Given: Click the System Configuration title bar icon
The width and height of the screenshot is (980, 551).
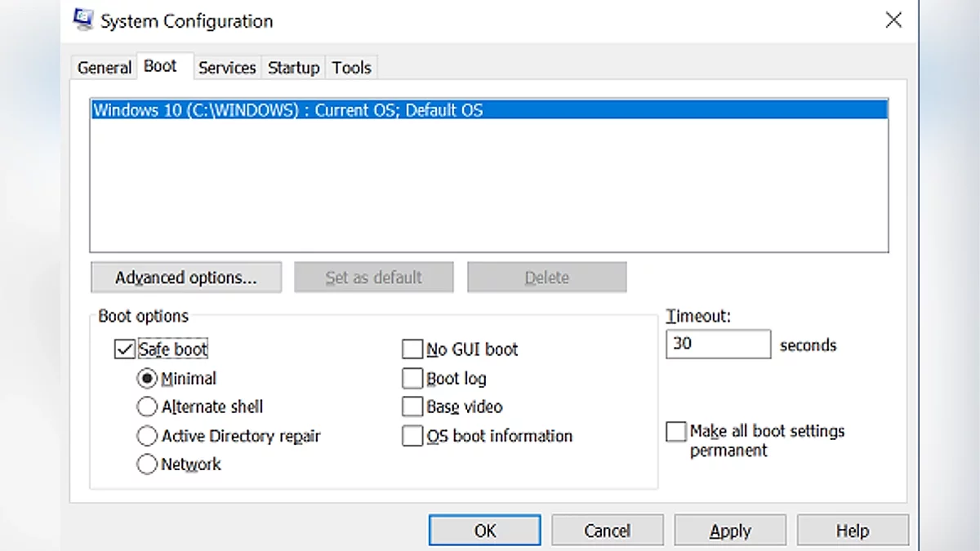Looking at the screenshot, I should 83,20.
